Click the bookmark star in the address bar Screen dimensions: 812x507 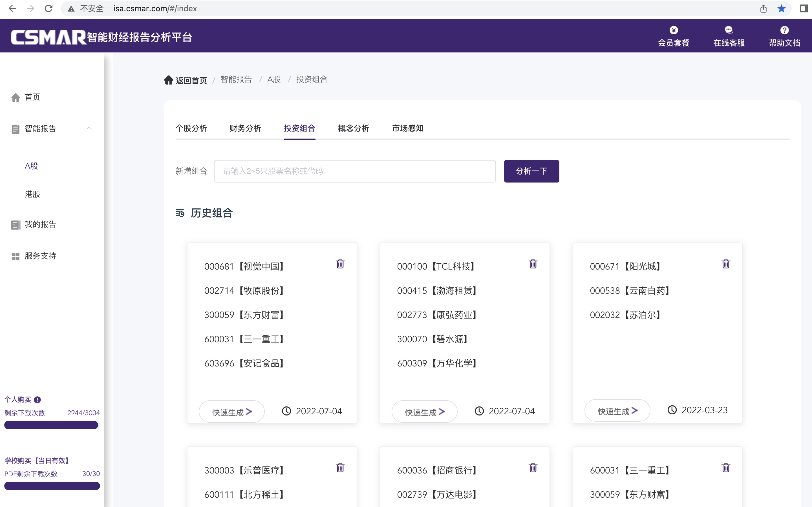(x=782, y=8)
